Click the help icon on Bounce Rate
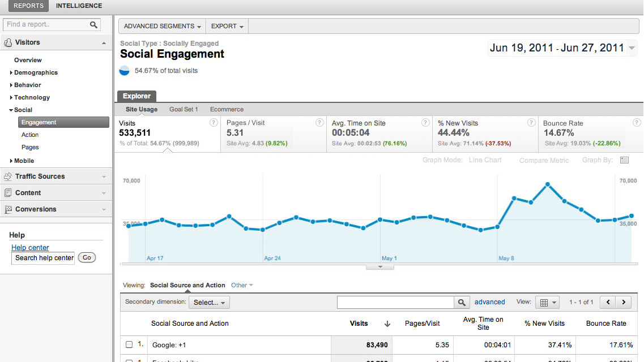This screenshot has width=644, height=362. [x=637, y=123]
